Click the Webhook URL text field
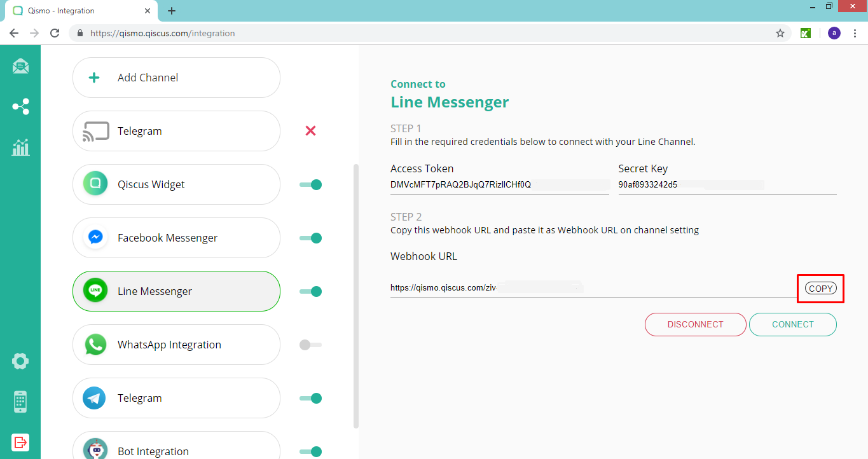The width and height of the screenshot is (868, 459). [593, 288]
